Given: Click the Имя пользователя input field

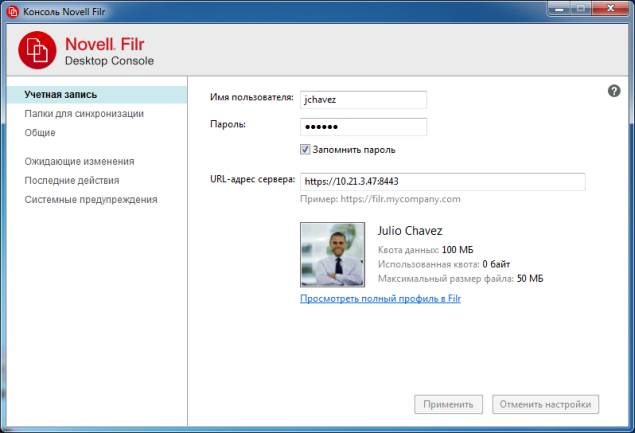Looking at the screenshot, I should point(363,99).
